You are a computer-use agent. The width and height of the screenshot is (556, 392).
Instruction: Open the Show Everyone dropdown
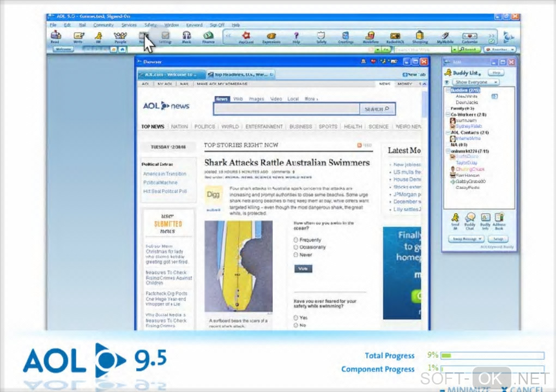tap(475, 82)
